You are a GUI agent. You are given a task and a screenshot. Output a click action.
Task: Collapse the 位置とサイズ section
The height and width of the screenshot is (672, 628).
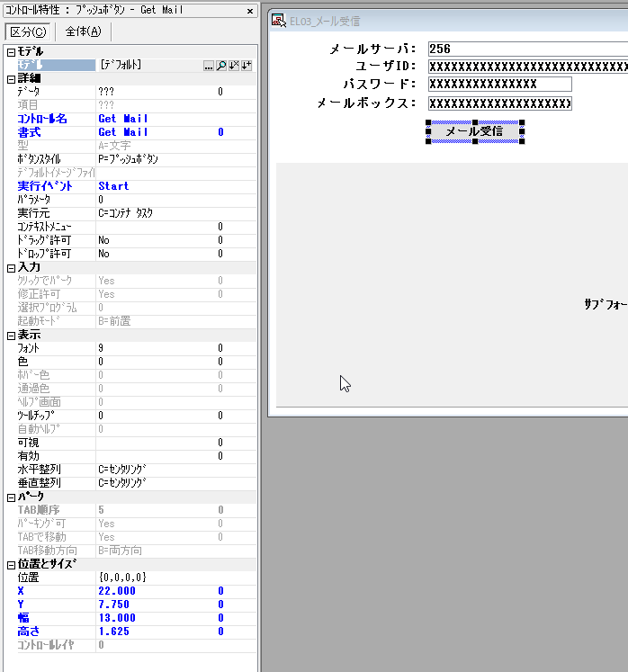tap(11, 564)
